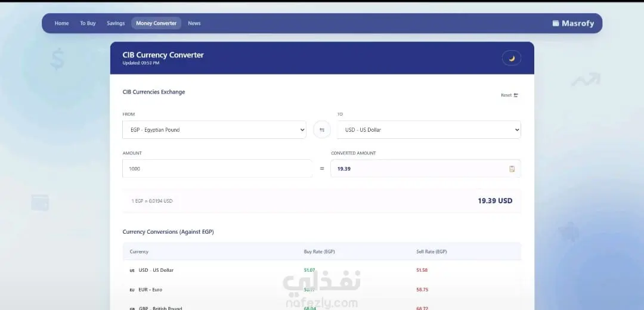Screen dimensions: 644x310
Task: Click the CIB Currency Converter title
Action: tap(163, 55)
